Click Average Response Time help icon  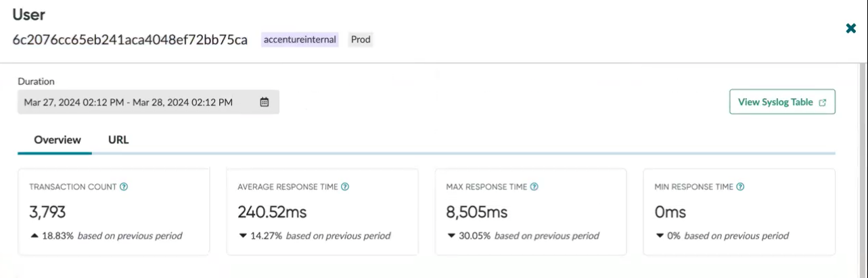[x=345, y=187]
